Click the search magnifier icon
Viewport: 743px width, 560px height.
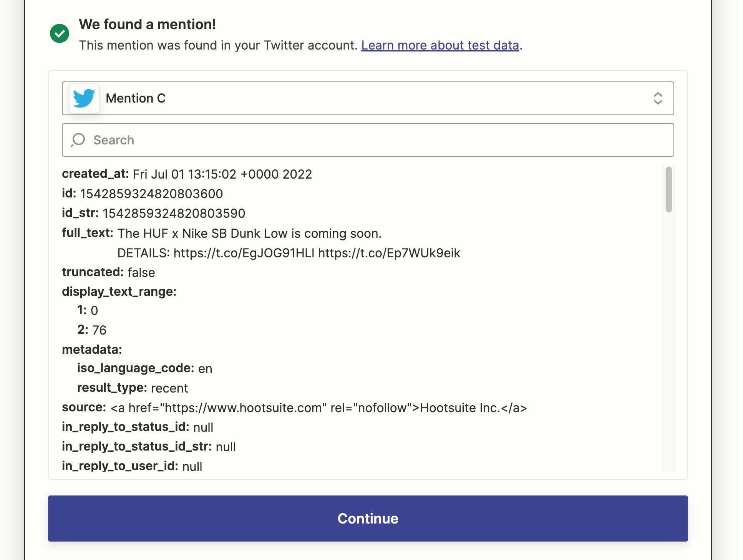(78, 140)
